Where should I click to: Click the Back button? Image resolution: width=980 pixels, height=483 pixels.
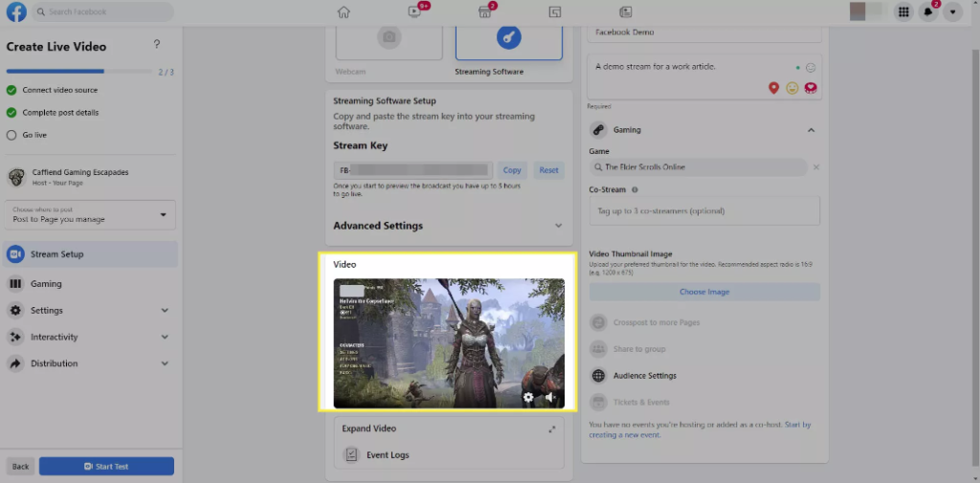point(21,467)
